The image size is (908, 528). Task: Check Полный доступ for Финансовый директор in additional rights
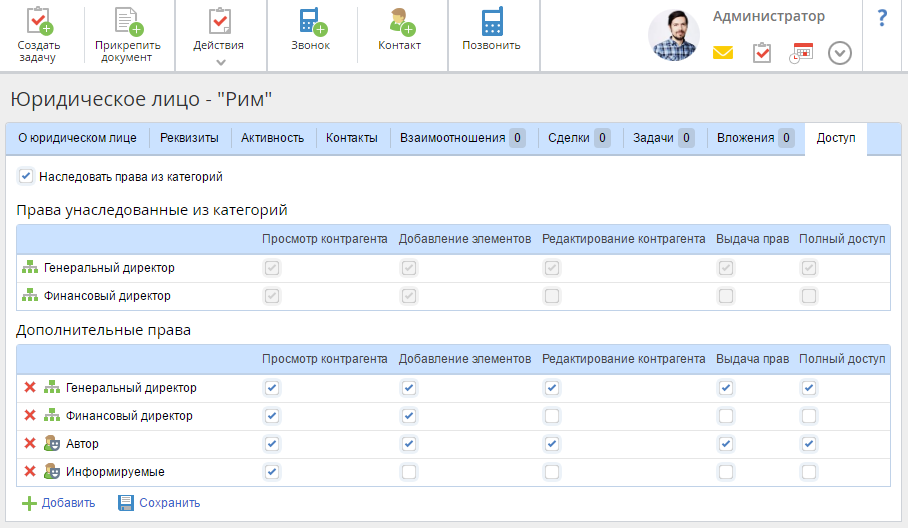(x=808, y=416)
